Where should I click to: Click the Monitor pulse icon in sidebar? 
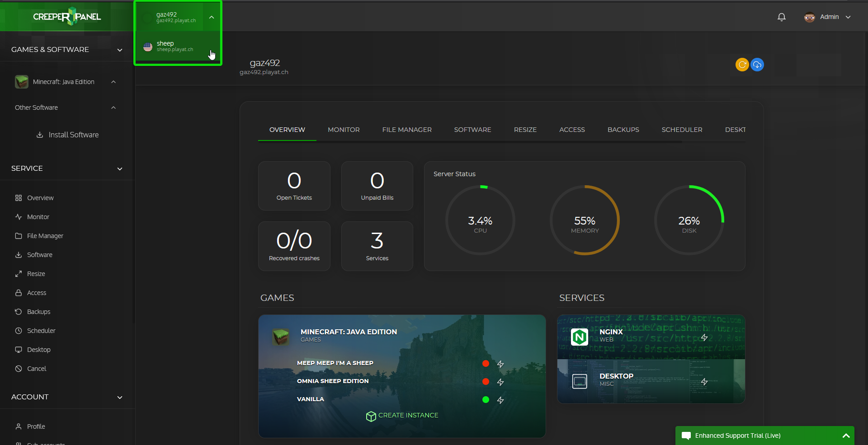[19, 217]
